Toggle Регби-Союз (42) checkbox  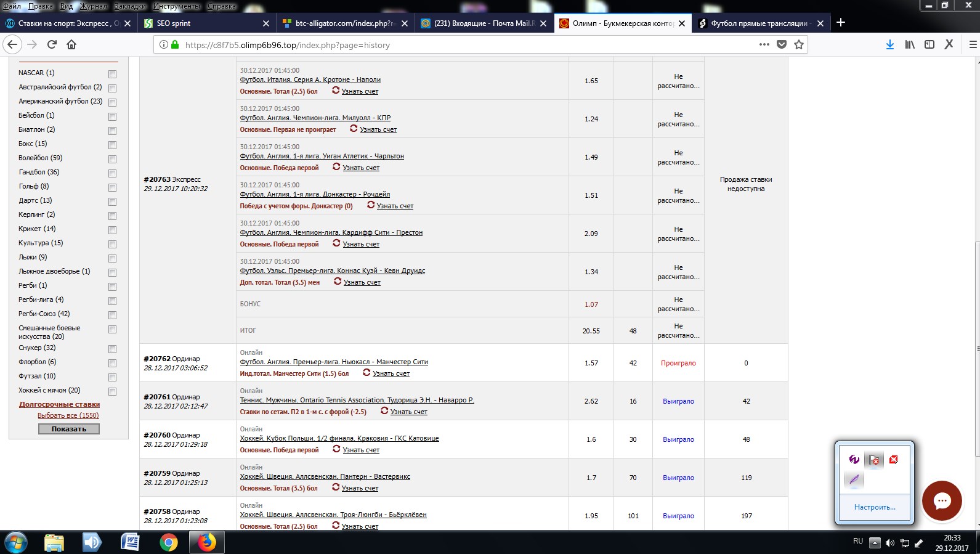[x=112, y=315]
